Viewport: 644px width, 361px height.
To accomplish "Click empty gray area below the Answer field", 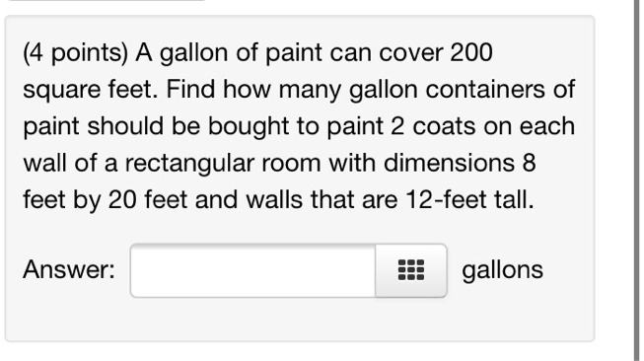I will point(300,320).
